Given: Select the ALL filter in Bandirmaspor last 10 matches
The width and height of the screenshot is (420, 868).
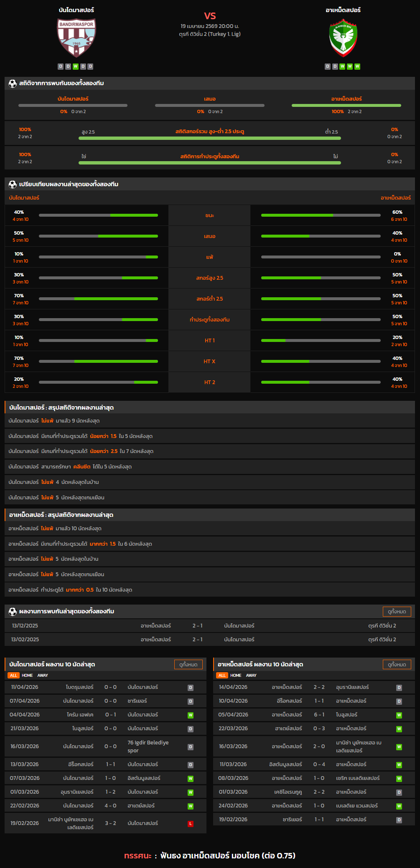Looking at the screenshot, I should coord(13,675).
